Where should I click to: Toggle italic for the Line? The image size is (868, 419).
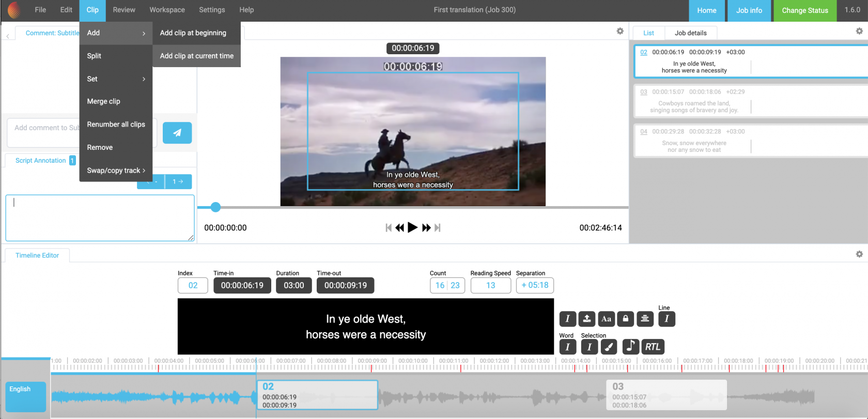(667, 319)
